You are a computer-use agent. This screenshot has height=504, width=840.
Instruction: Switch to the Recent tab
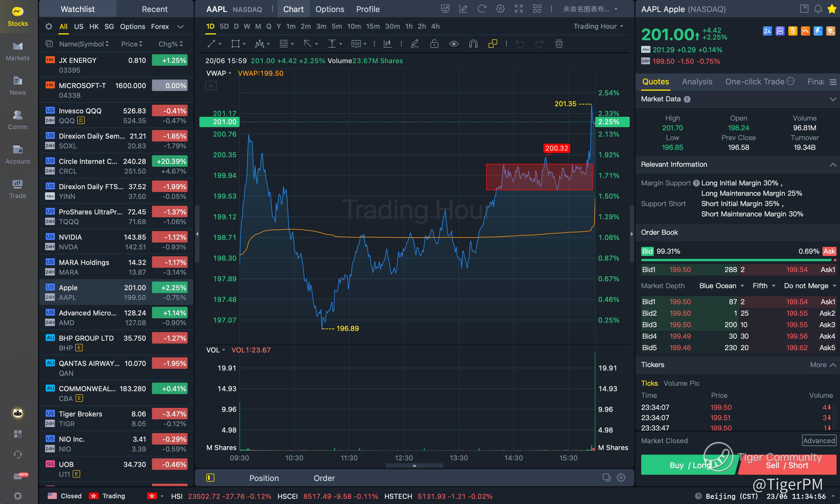[155, 9]
